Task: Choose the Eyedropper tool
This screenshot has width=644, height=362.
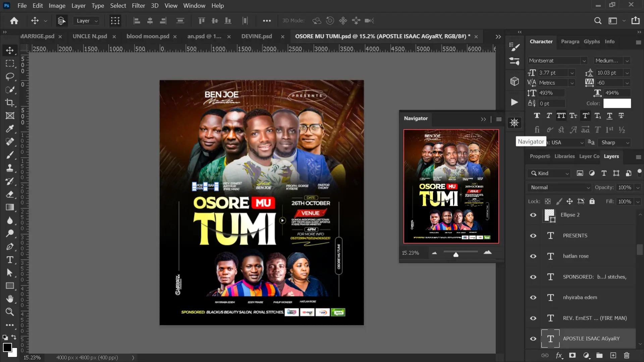Action: (10, 129)
